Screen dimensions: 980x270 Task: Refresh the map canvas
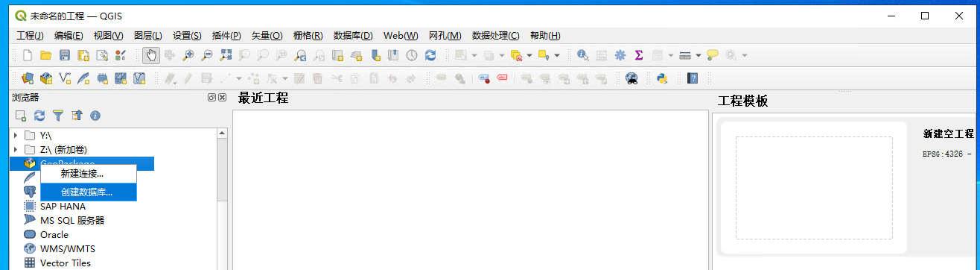click(430, 55)
